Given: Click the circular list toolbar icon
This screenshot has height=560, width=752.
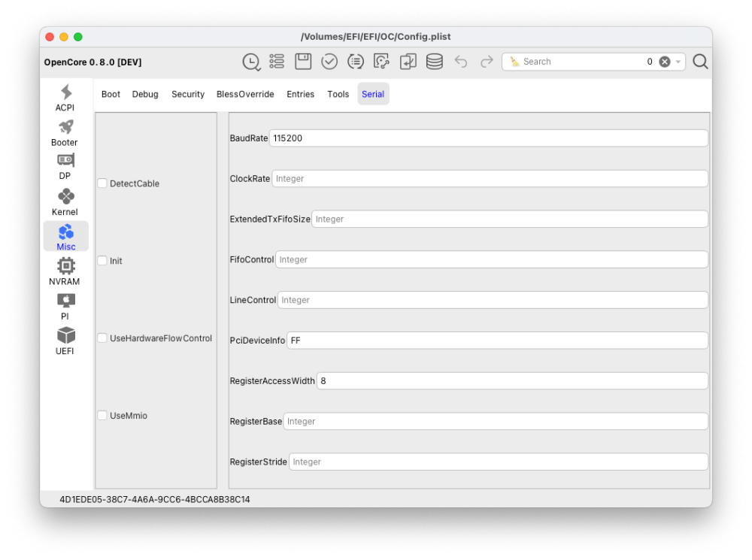Looking at the screenshot, I should (356, 62).
